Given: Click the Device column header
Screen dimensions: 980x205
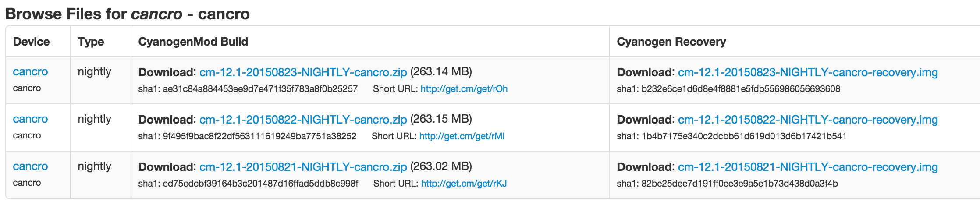Looking at the screenshot, I should 31,42.
